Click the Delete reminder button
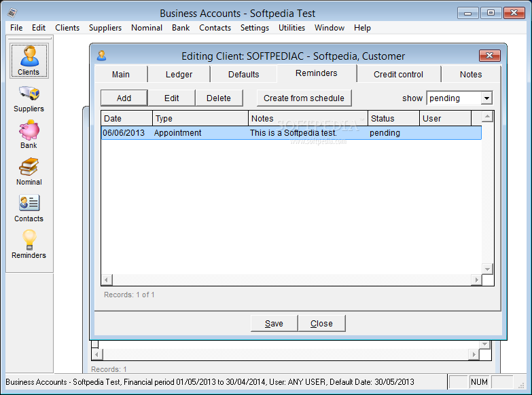 point(219,98)
